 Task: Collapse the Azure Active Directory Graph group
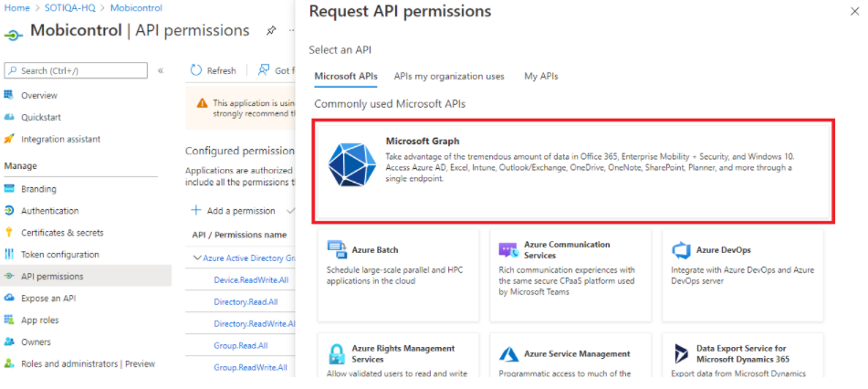[x=198, y=258]
